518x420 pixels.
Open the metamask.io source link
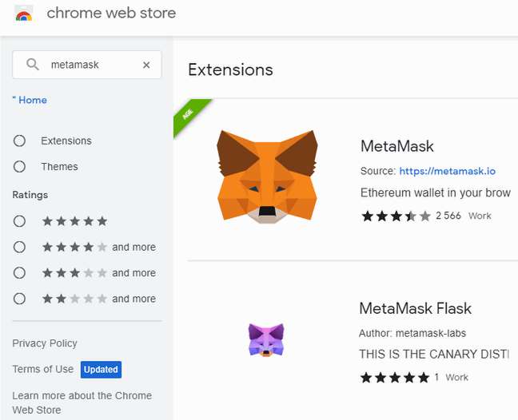[x=447, y=171]
